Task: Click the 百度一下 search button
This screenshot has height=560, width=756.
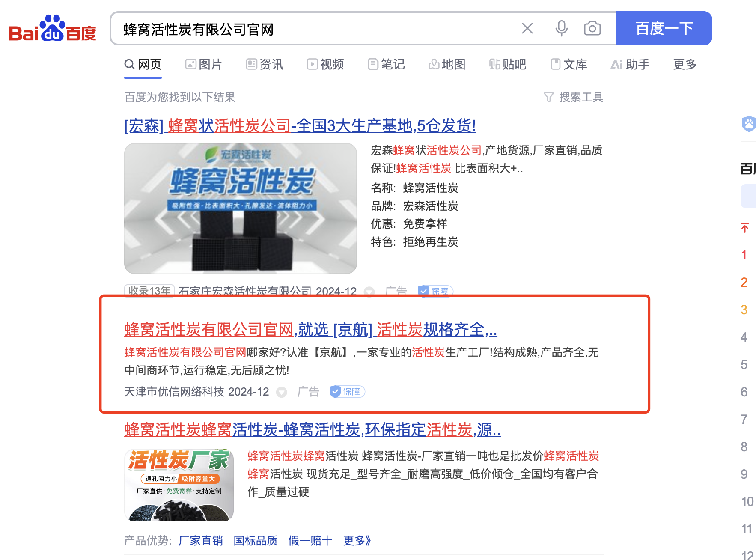Action: (x=664, y=28)
